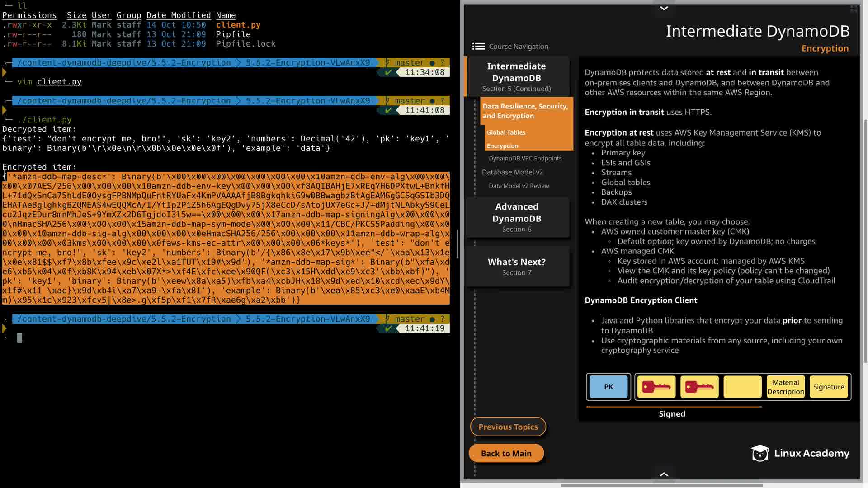Select Database Model v2 item

click(x=512, y=172)
